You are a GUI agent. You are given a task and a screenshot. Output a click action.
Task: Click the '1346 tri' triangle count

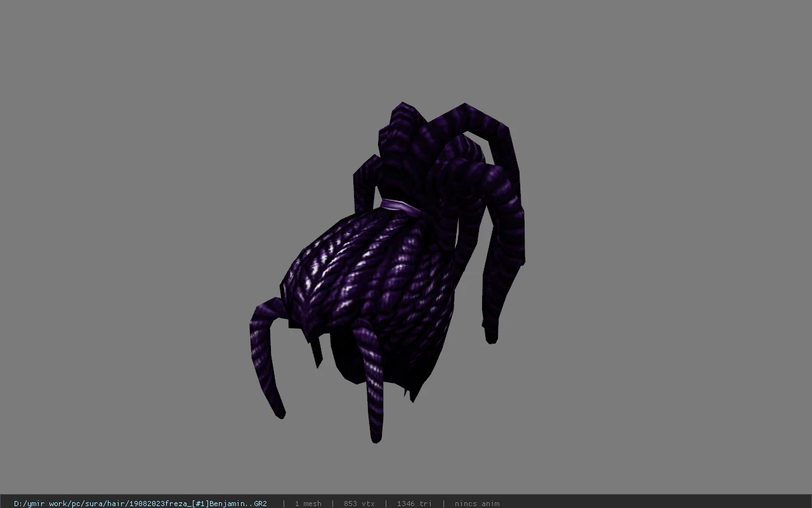click(x=414, y=504)
